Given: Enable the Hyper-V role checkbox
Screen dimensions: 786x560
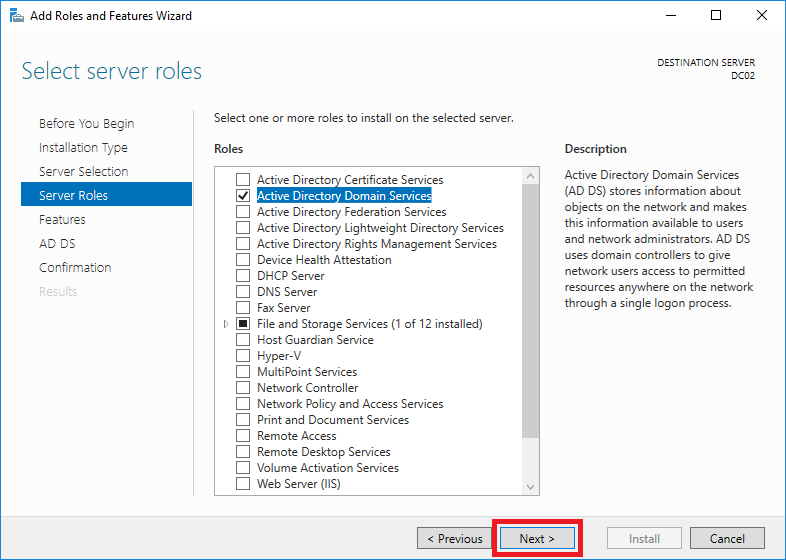Looking at the screenshot, I should tap(243, 356).
